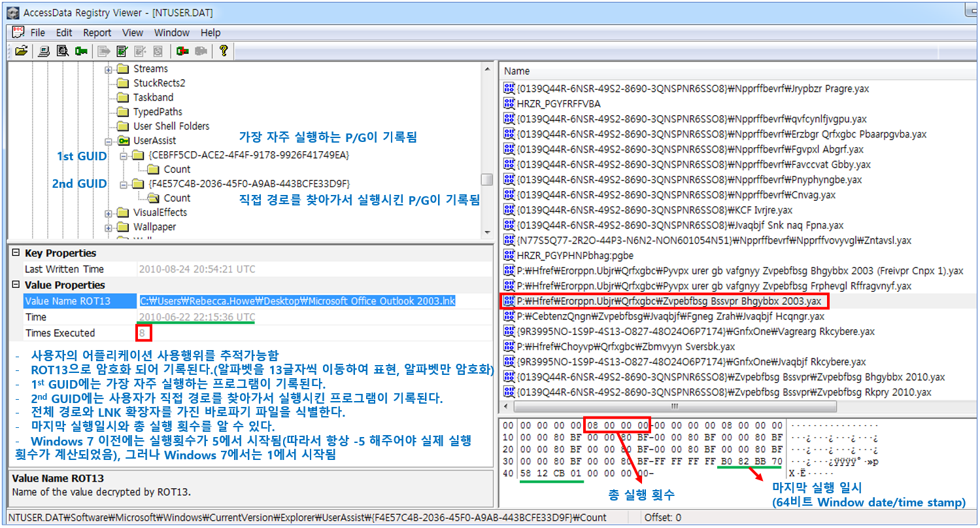Click the yellow question mark help icon
The width and height of the screenshot is (980, 528).
pos(223,50)
